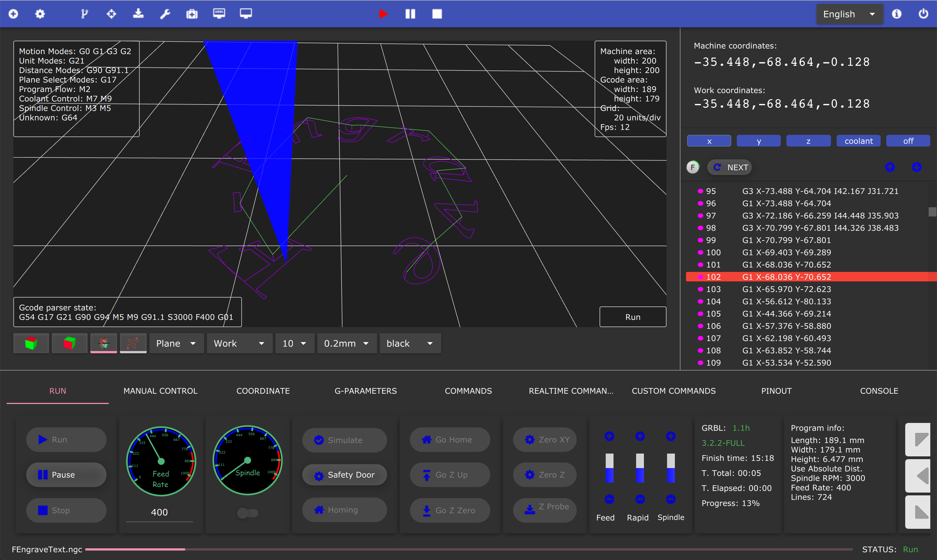Image resolution: width=937 pixels, height=560 pixels.
Task: Open the settings gear icon
Action: (x=40, y=14)
